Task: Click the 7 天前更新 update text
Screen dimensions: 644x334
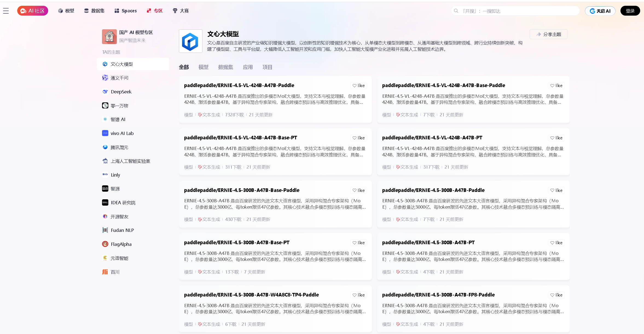Action: (x=254, y=272)
